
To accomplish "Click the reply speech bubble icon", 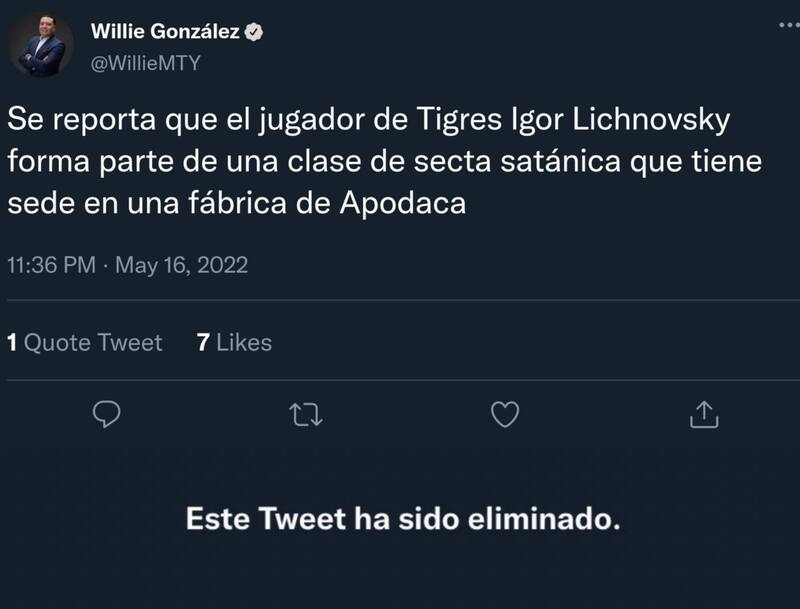I will pyautogui.click(x=107, y=413).
